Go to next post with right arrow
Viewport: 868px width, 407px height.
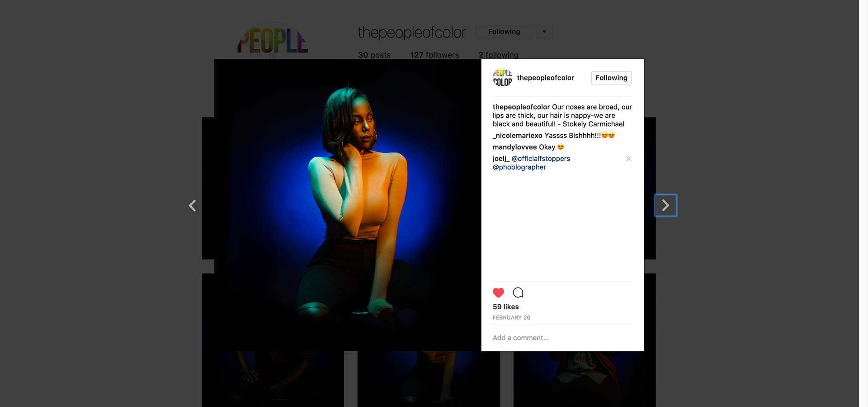665,205
